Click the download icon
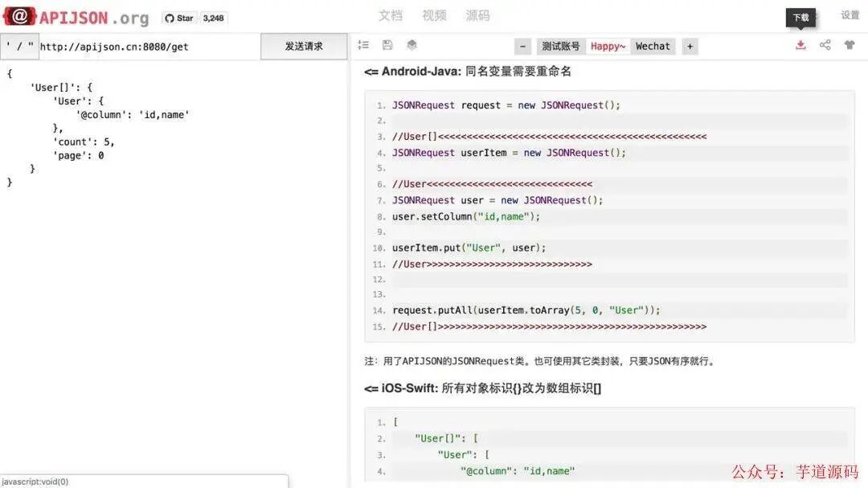 click(800, 45)
